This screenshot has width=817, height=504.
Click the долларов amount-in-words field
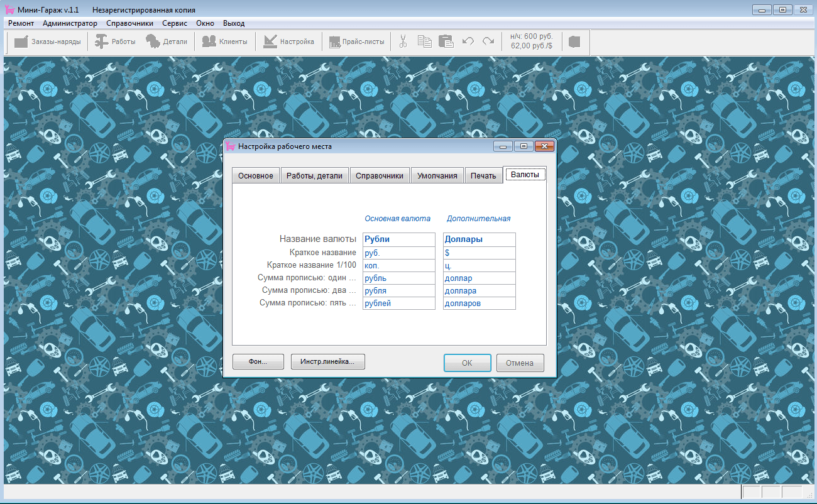point(480,303)
